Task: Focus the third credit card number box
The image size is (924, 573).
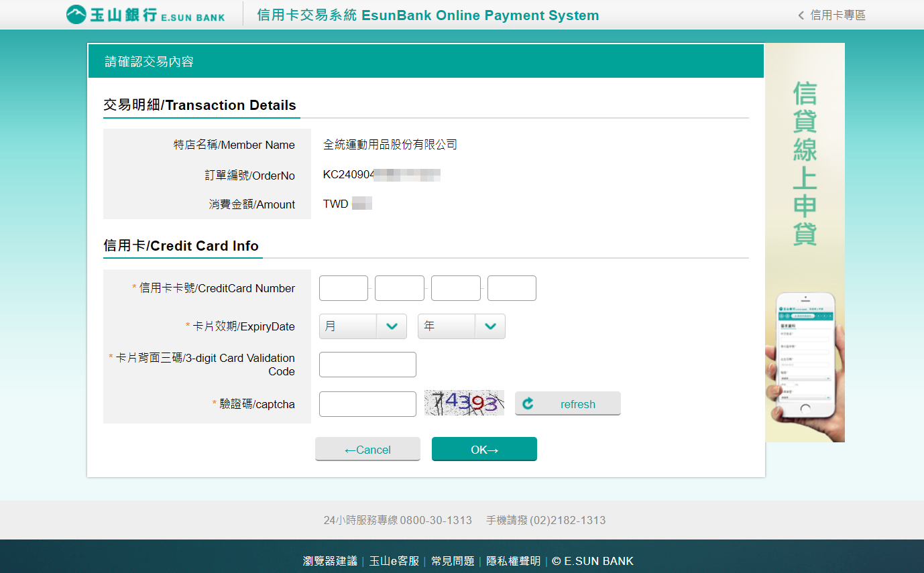Action: pyautogui.click(x=456, y=288)
